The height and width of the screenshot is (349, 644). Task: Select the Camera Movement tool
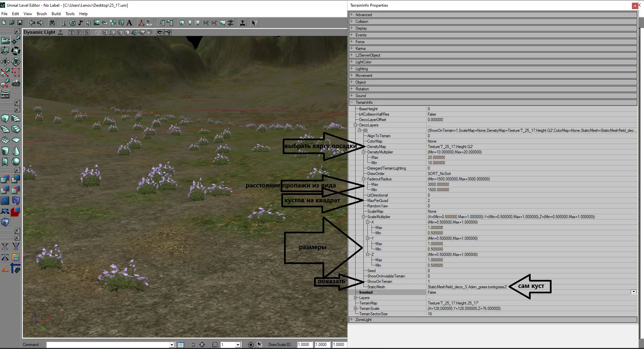pos(5,40)
